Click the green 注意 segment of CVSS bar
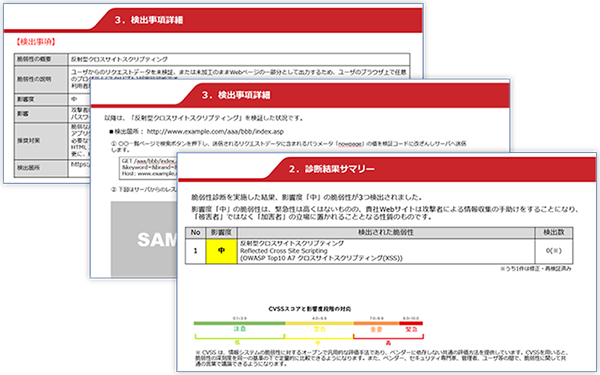This screenshot has width=600, height=375. point(240,323)
